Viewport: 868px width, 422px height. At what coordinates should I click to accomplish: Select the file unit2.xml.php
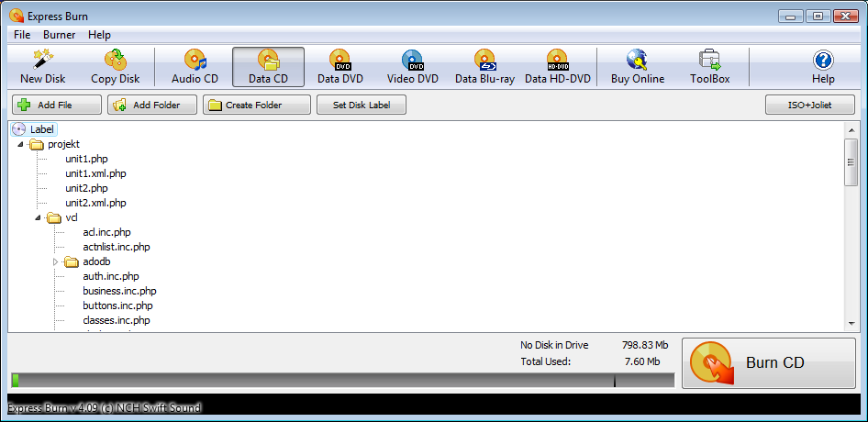pos(95,203)
